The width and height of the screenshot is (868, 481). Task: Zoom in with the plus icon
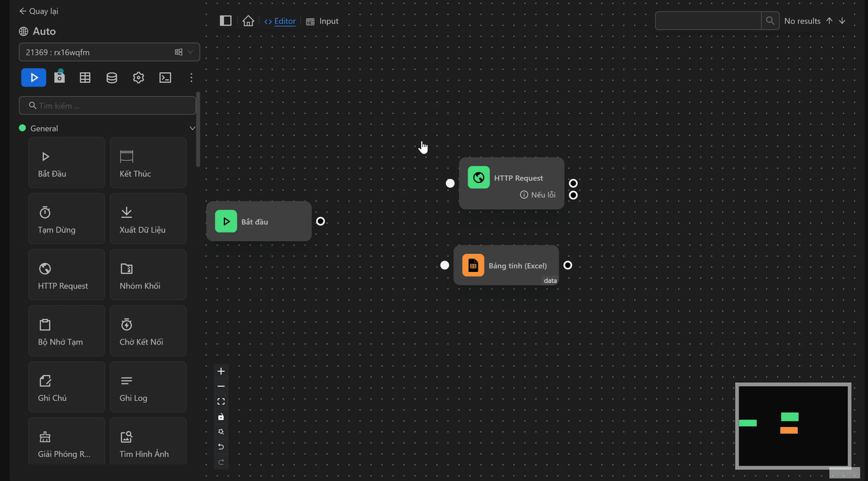pyautogui.click(x=221, y=371)
